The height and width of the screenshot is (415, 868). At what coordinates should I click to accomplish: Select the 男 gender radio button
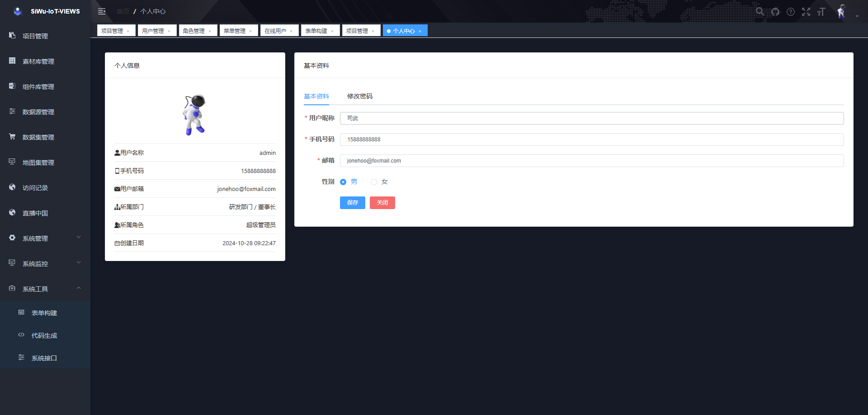[x=343, y=182]
